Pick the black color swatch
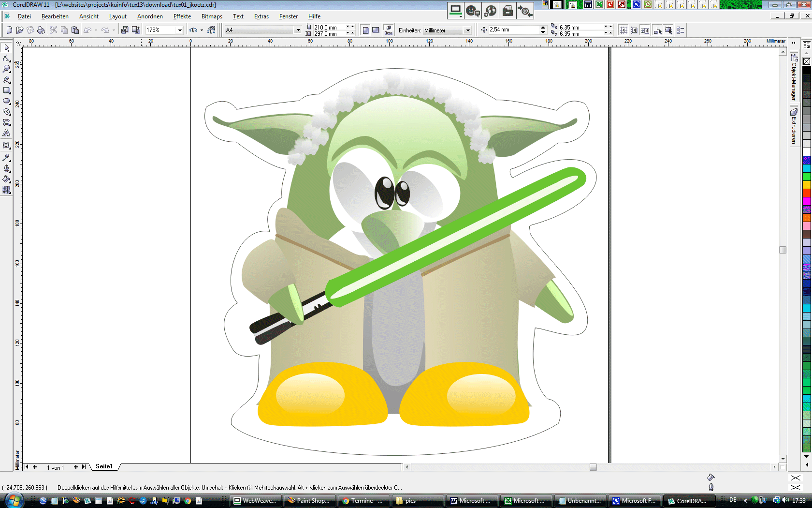 point(807,70)
